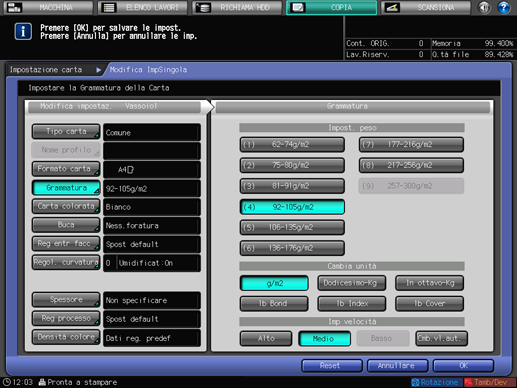Confirm settings with OK
Viewport: 517px width, 388px height.
pos(463,366)
